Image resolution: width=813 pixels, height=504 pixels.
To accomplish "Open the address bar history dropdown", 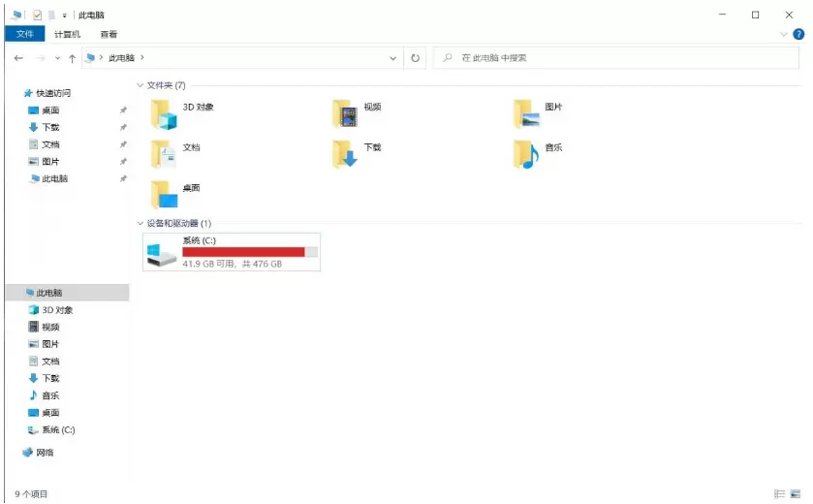I will click(392, 58).
